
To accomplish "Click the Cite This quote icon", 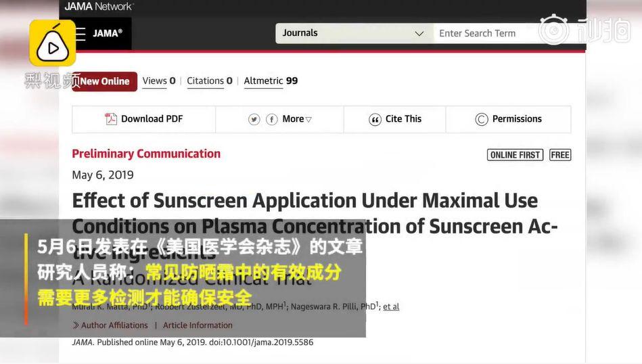I will (375, 120).
